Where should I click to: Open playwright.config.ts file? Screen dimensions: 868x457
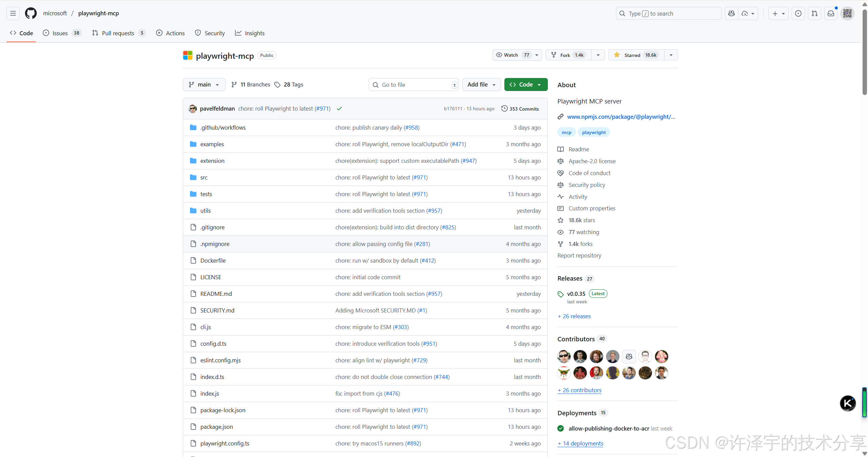coord(225,443)
